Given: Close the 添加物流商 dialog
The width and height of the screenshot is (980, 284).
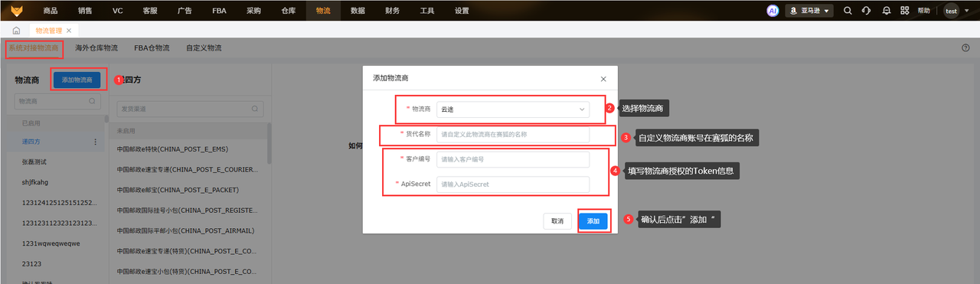Looking at the screenshot, I should 603,79.
